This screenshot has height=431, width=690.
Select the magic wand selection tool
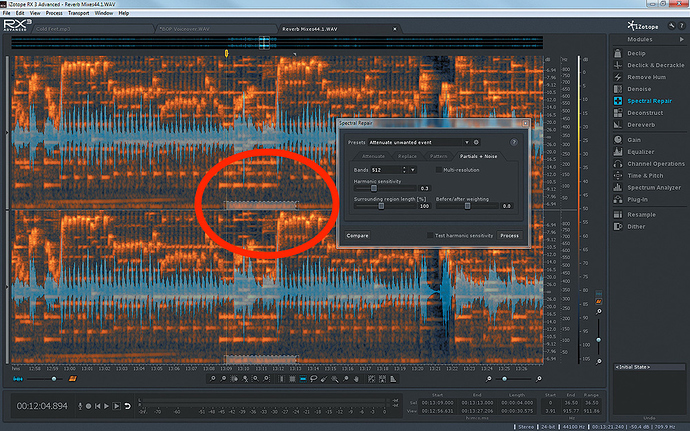coord(335,379)
